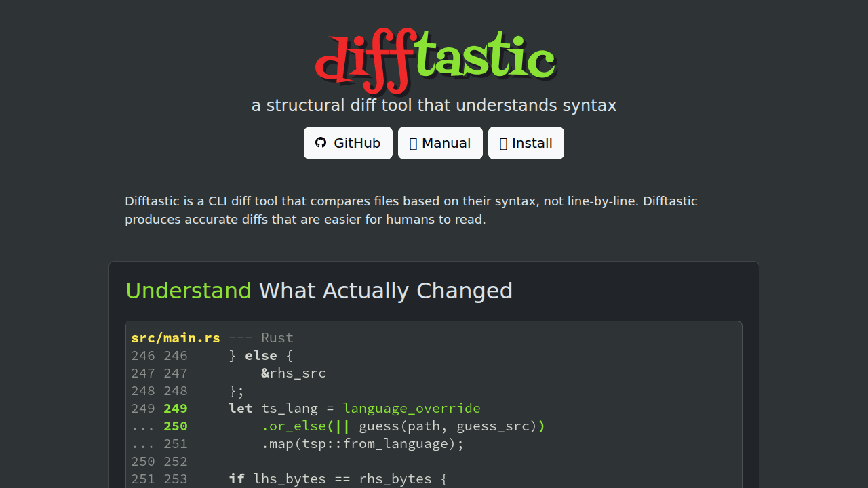The width and height of the screenshot is (868, 488).
Task: Click the 'What Actually Changed' heading text
Action: click(x=385, y=290)
